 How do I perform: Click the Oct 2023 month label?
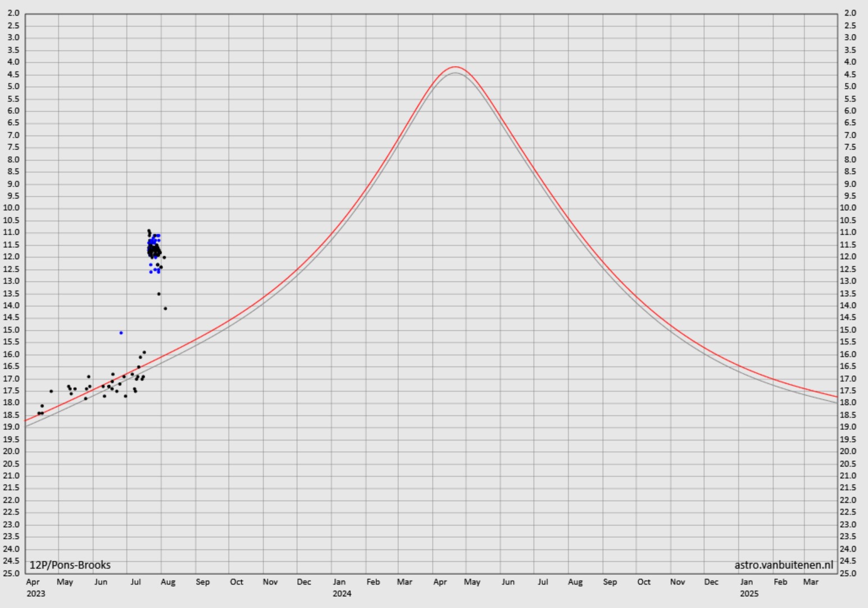click(237, 582)
